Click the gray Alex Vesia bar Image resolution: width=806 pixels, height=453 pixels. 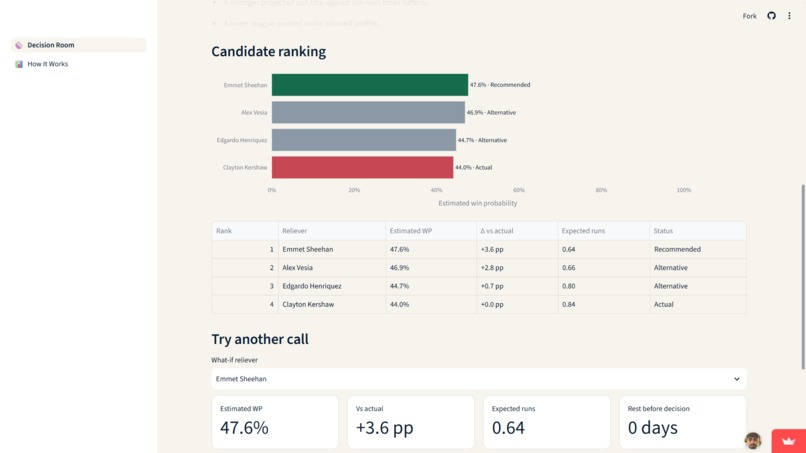tap(368, 112)
